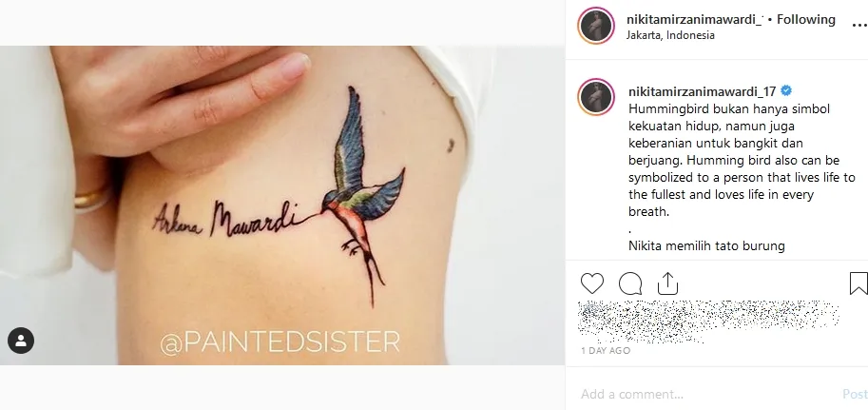Share post via upload arrow icon

[x=667, y=283]
